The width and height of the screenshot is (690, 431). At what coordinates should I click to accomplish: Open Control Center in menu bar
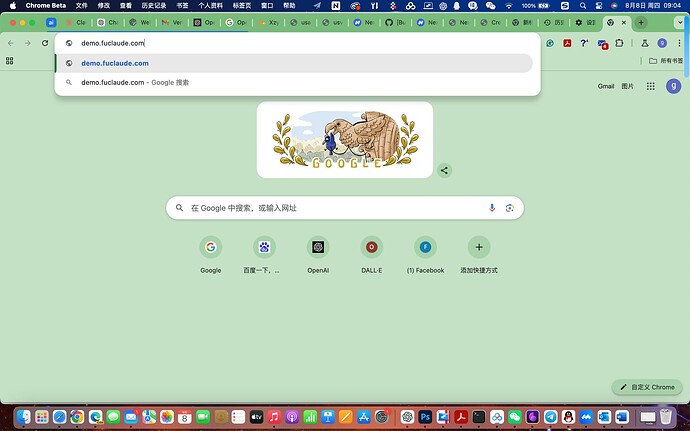point(598,6)
